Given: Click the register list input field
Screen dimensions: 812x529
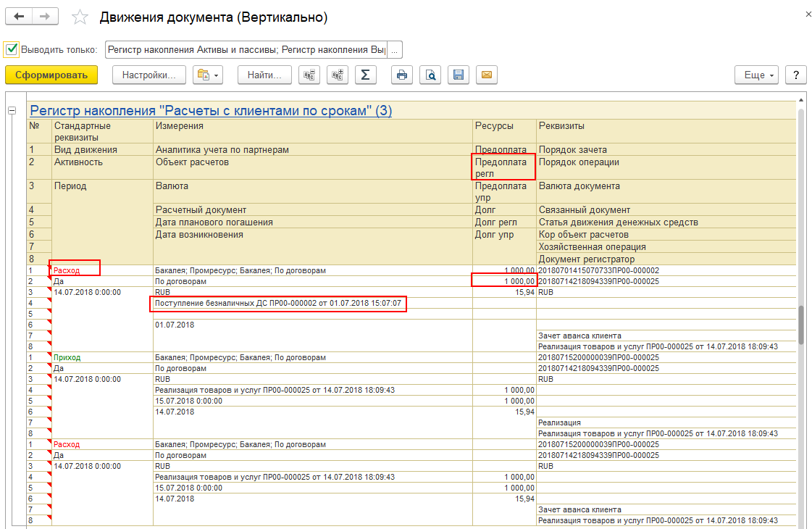Looking at the screenshot, I should tap(246, 49).
